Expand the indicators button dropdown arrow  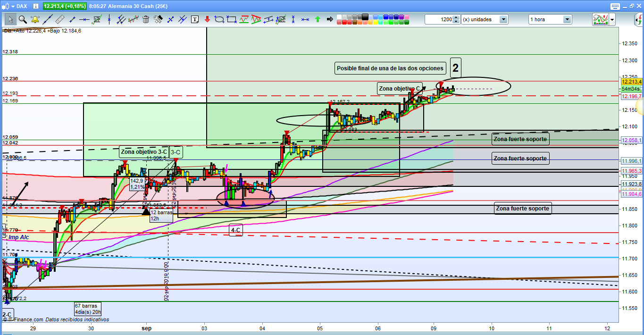pyautogui.click(x=612, y=19)
